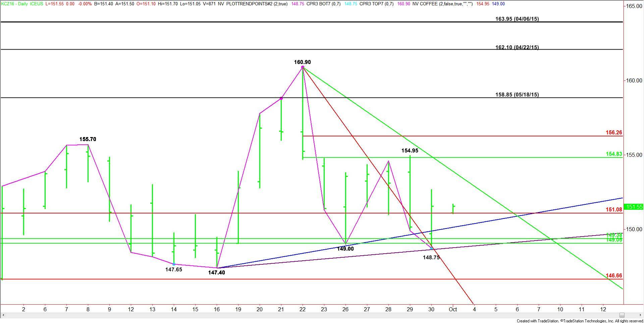Select the 158.85 (05/18/15) level label

(517, 94)
